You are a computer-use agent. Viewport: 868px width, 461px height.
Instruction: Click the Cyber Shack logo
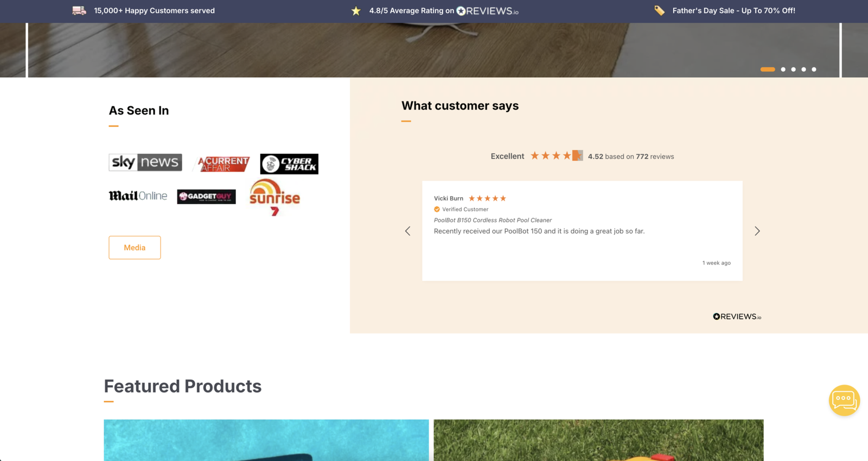click(289, 164)
